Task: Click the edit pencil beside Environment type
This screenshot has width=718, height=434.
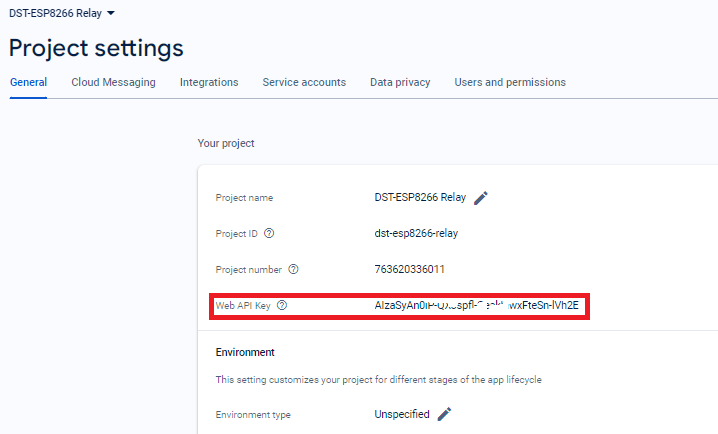Action: [x=445, y=414]
